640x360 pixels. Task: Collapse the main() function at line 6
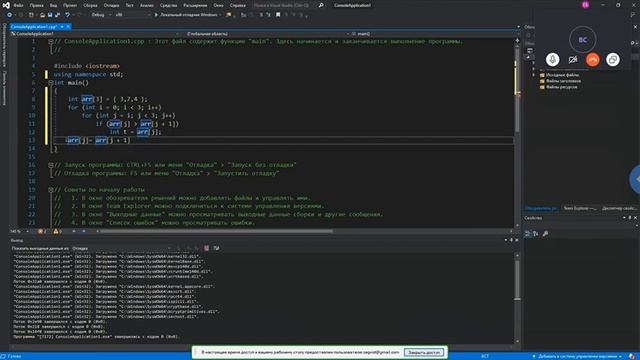[x=51, y=83]
